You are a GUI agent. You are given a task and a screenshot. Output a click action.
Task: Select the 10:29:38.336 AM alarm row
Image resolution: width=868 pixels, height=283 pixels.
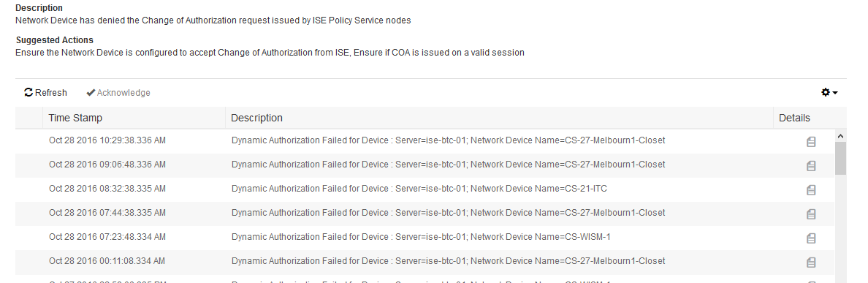tap(425, 140)
